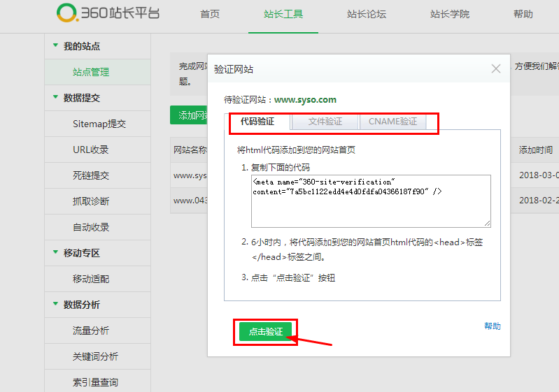Click inside the meta verification code box
This screenshot has height=392, width=559.
[x=371, y=201]
